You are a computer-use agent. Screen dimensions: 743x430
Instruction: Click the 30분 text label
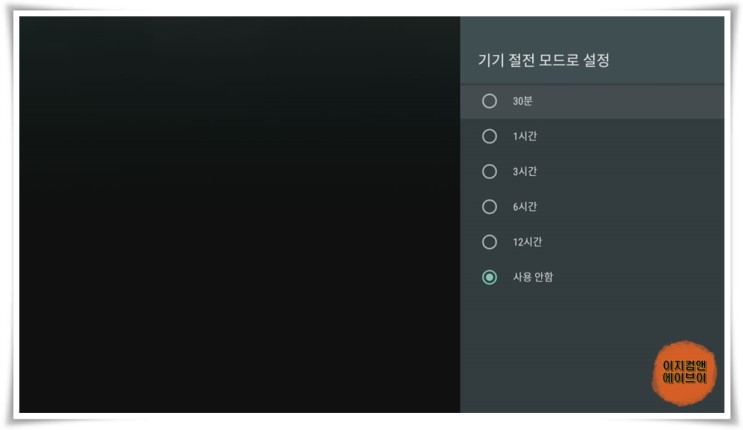(x=522, y=101)
